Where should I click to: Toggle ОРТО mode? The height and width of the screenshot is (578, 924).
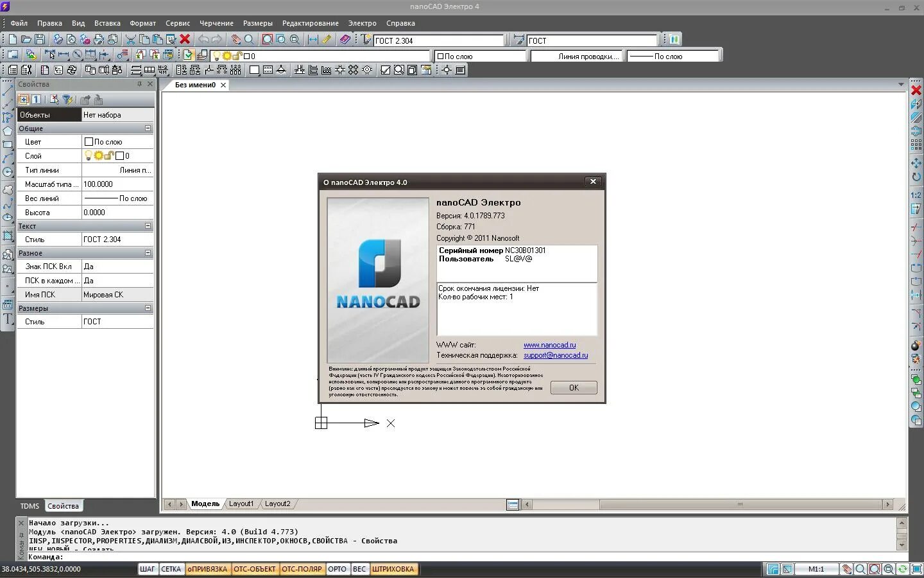click(x=337, y=569)
